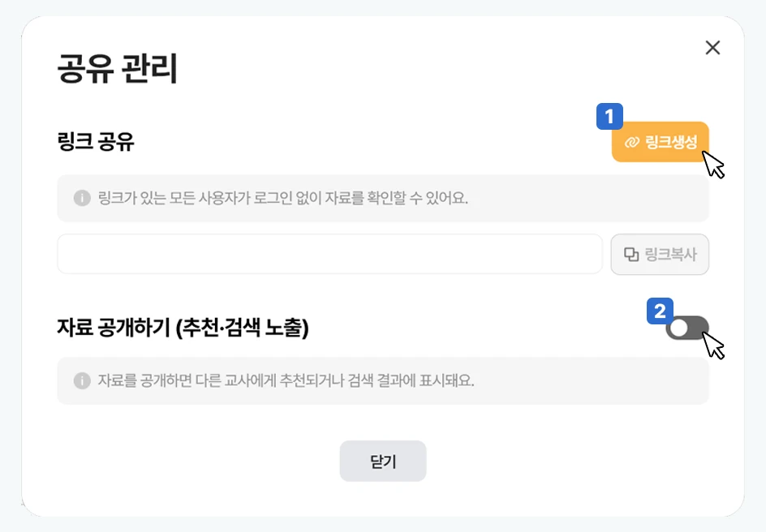766x532 pixels.
Task: Click the 공유 관리 dialog title
Action: pos(118,69)
